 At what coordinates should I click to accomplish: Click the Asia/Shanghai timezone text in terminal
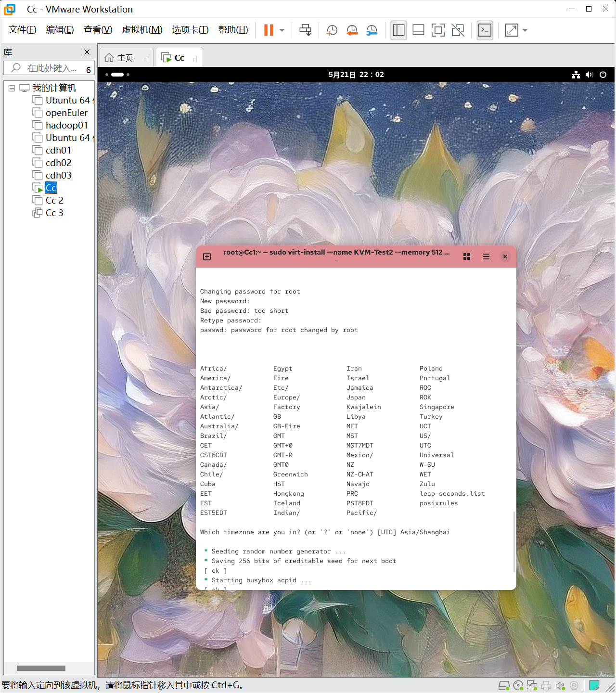[x=425, y=532]
